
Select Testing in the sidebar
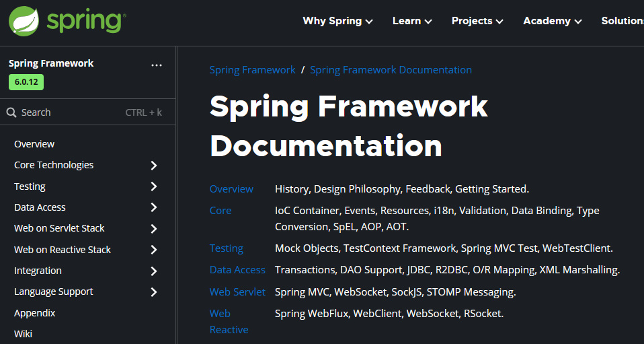(x=30, y=186)
